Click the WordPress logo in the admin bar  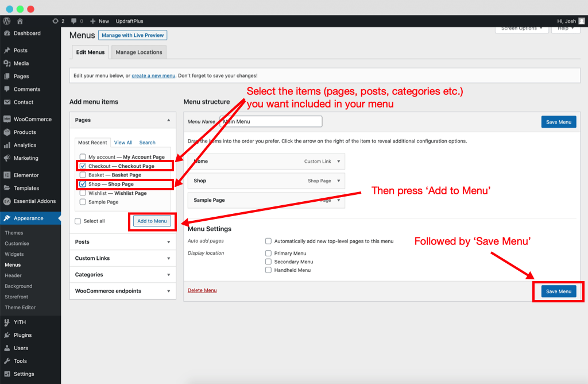(x=6, y=21)
